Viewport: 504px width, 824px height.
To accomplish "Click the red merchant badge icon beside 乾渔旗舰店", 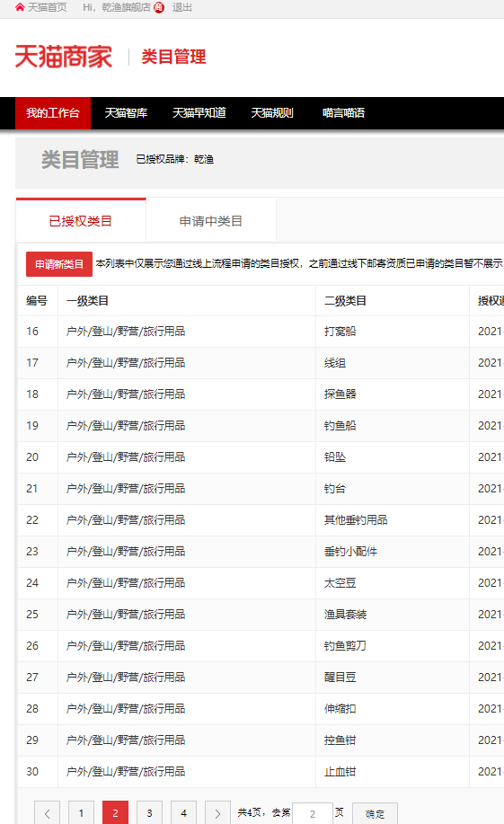I will [159, 7].
